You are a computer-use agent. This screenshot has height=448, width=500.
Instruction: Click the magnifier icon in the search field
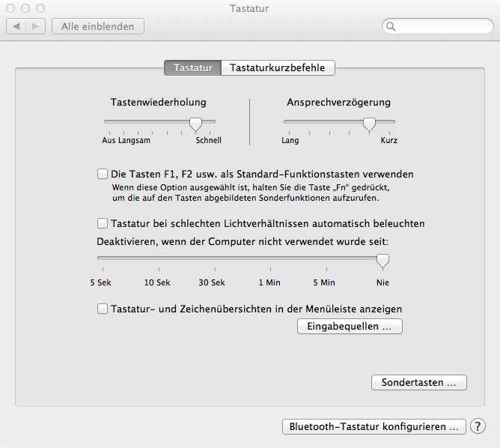point(391,26)
